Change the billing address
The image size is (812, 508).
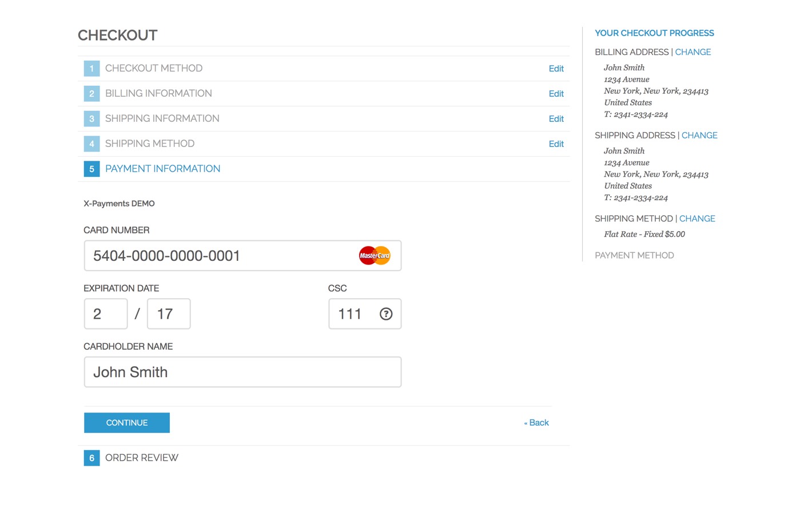(x=692, y=51)
